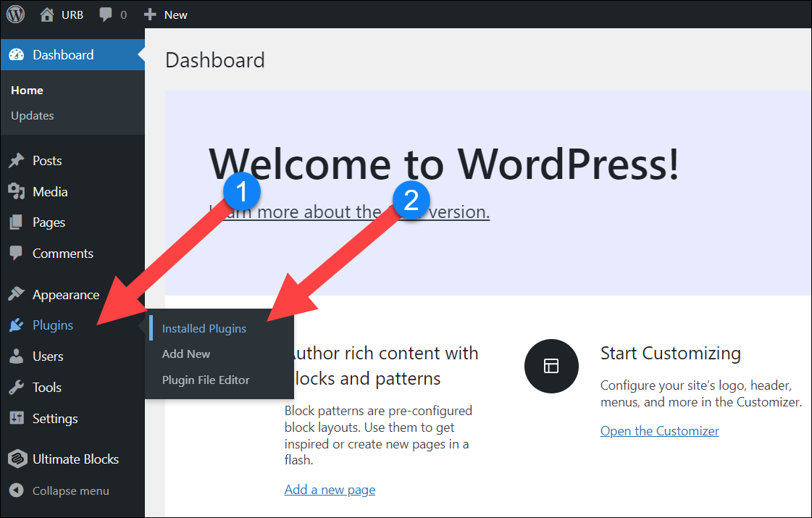Click the Media icon in sidebar
812x518 pixels.
pos(17,192)
